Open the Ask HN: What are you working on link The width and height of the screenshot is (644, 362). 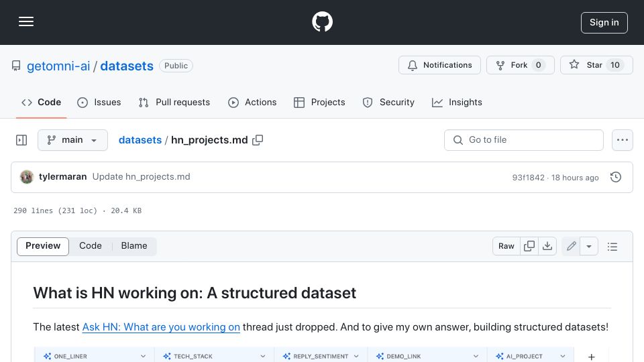tap(161, 327)
